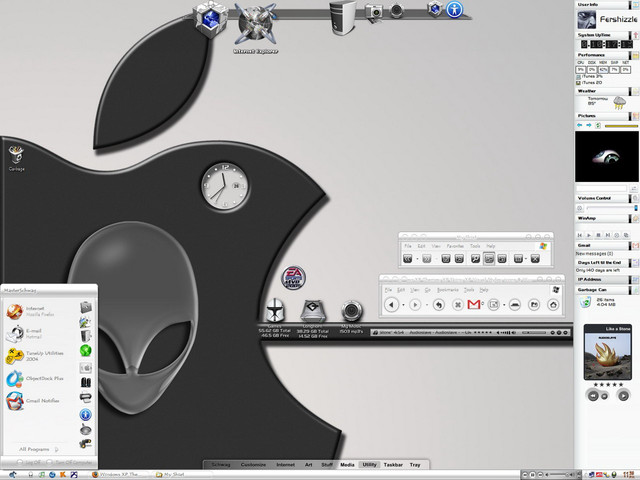Toggle the Folders button in the Explorer toolbar
Screen dimensions: 640x480
pos(489,259)
